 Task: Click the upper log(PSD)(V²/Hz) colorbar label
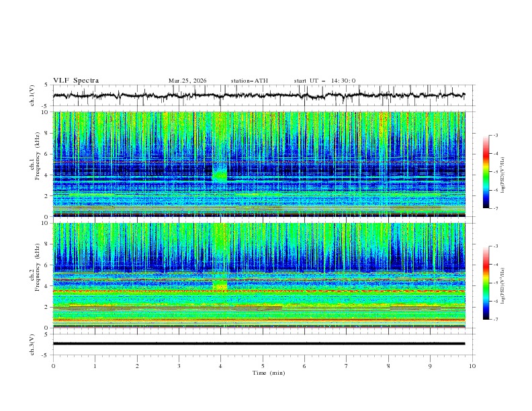pyautogui.click(x=503, y=175)
